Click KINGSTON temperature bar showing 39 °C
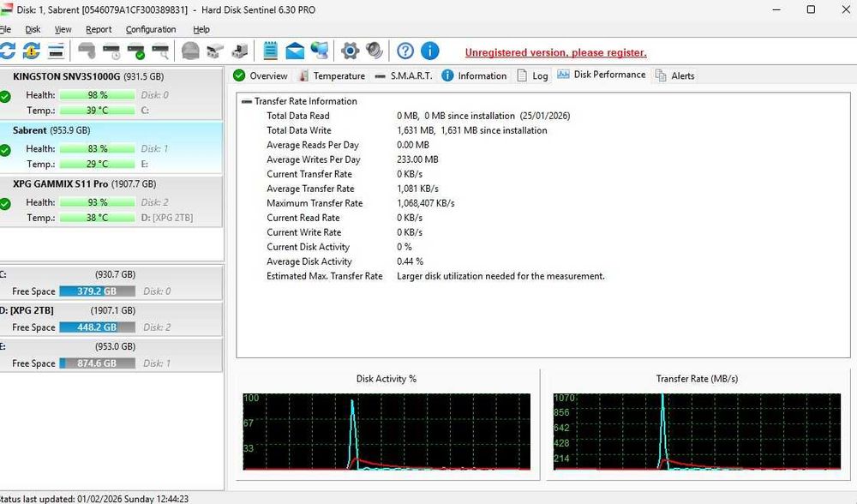This screenshot has height=504, width=857. click(x=98, y=110)
